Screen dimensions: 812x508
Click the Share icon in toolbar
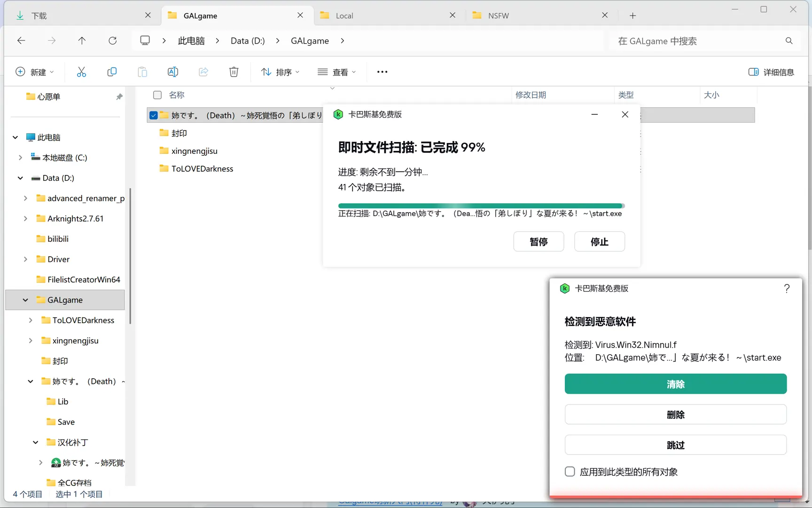pos(203,72)
